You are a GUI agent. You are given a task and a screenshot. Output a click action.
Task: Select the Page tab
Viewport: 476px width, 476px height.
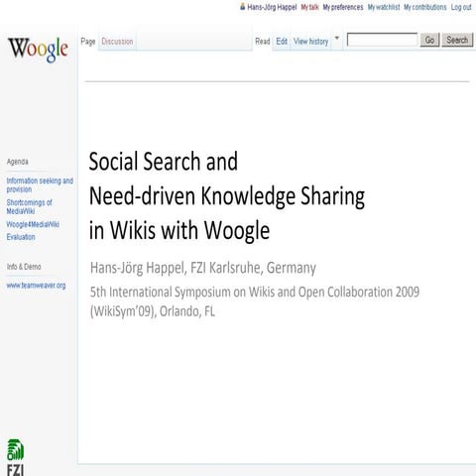pyautogui.click(x=88, y=42)
